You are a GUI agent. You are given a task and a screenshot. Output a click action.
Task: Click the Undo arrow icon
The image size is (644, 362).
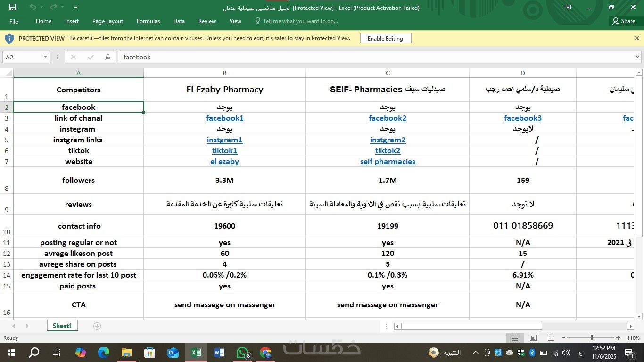click(33, 7)
